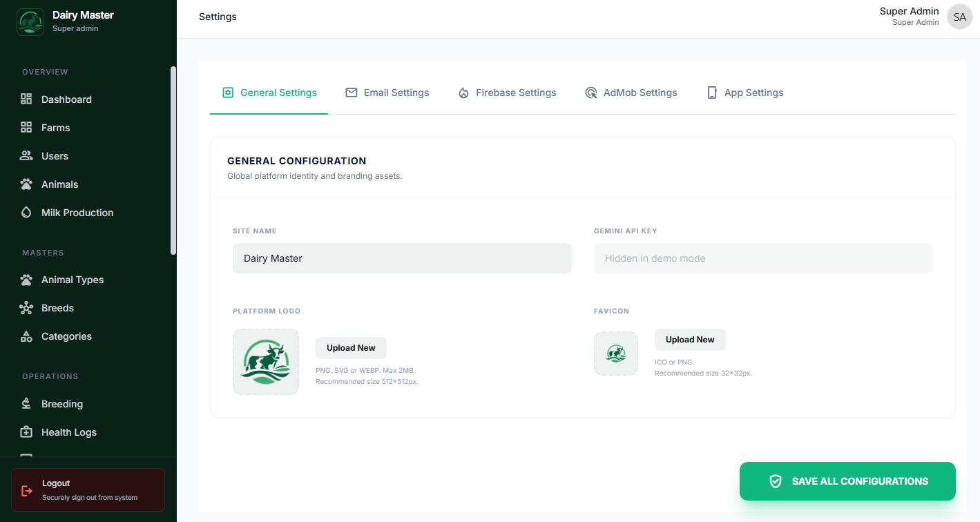
Task: Open Milk Production via droplet icon
Action: (x=26, y=212)
